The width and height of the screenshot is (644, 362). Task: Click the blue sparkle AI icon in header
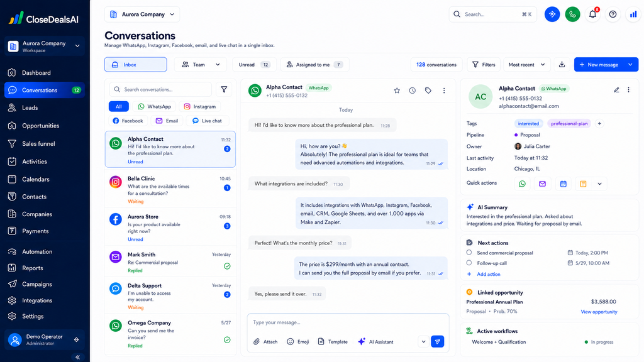(552, 14)
